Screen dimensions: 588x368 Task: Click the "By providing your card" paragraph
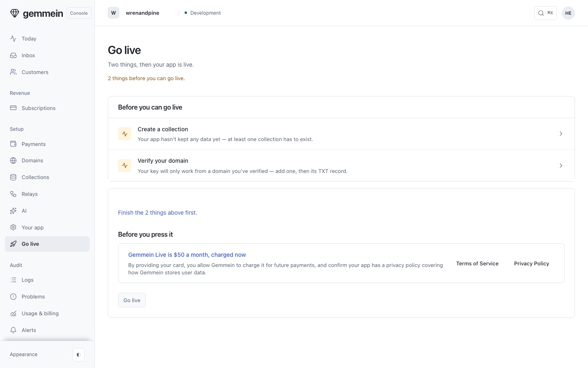pos(286,269)
